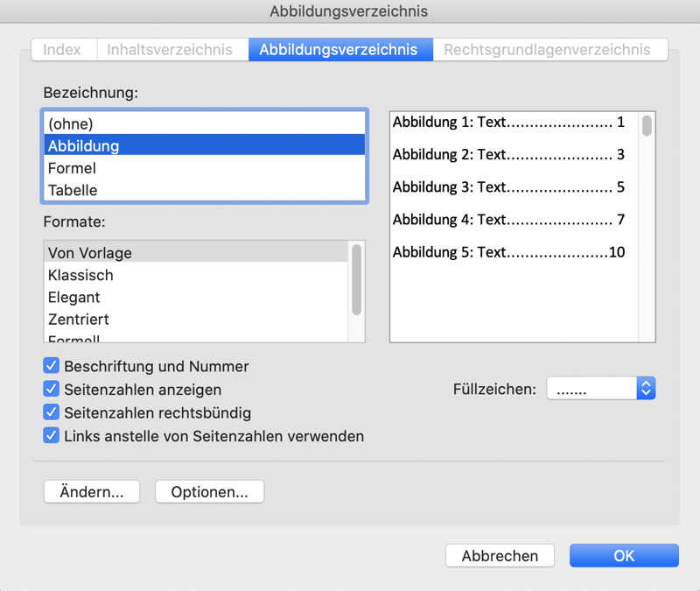Uncheck Seitenzahlen anzeigen
The width and height of the screenshot is (700, 591).
51,390
